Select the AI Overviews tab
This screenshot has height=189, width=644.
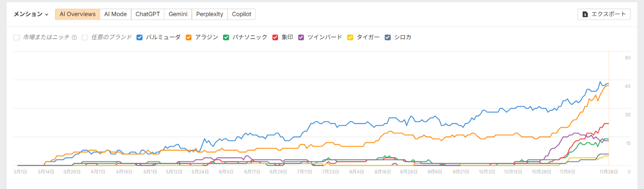point(78,14)
